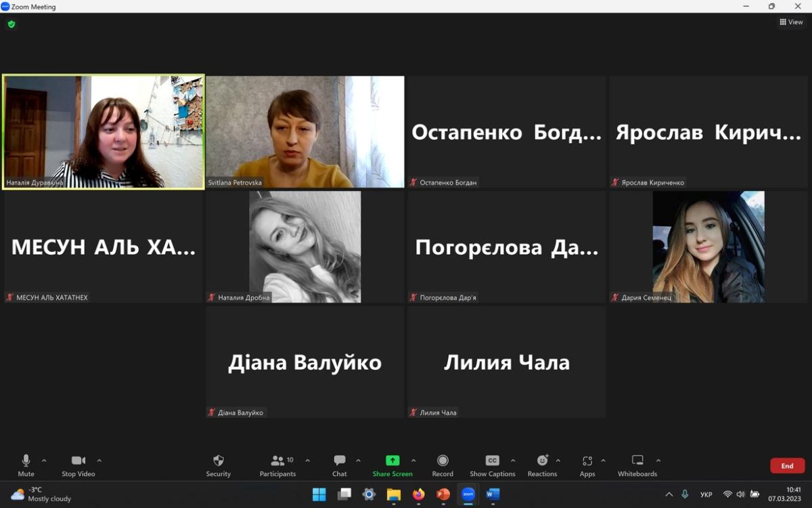
Task: Expand the Share Screen options chevron
Action: click(413, 461)
